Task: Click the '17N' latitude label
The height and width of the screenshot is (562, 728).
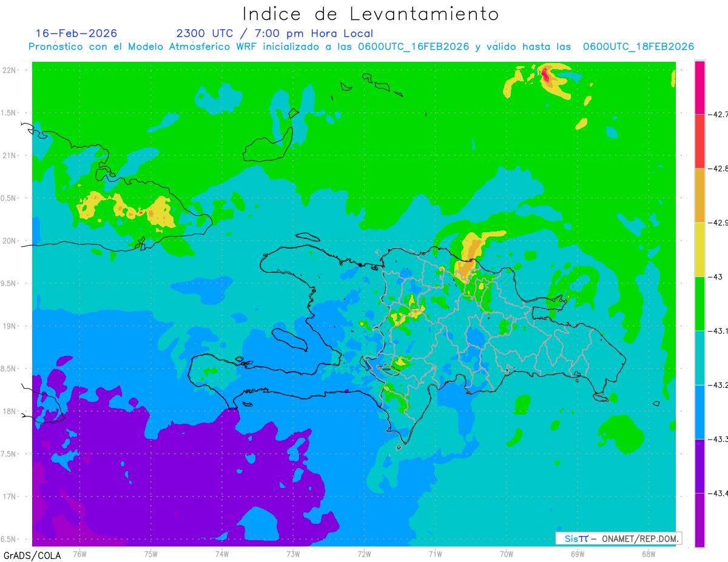Action: tap(8, 497)
